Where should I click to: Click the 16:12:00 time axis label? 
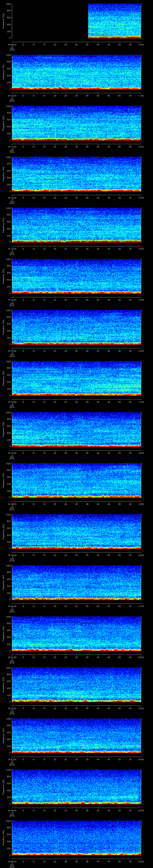pos(12,198)
